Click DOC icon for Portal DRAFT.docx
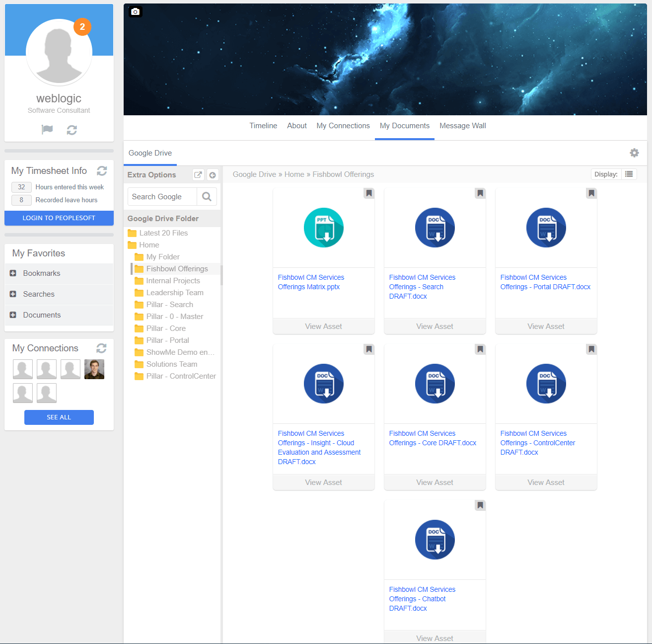This screenshot has width=652, height=644. click(546, 228)
